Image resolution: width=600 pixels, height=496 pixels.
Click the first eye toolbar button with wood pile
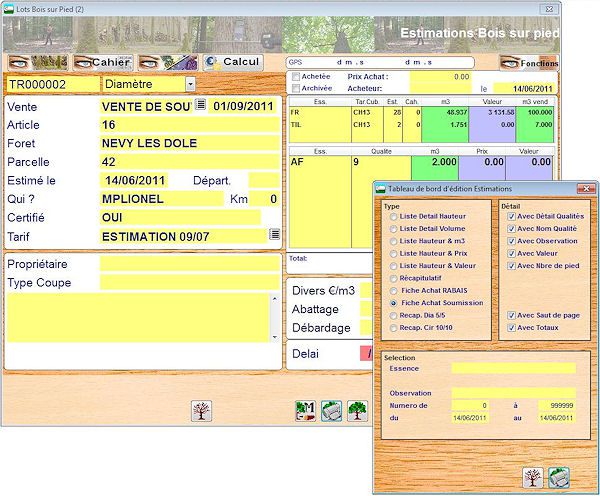point(38,62)
